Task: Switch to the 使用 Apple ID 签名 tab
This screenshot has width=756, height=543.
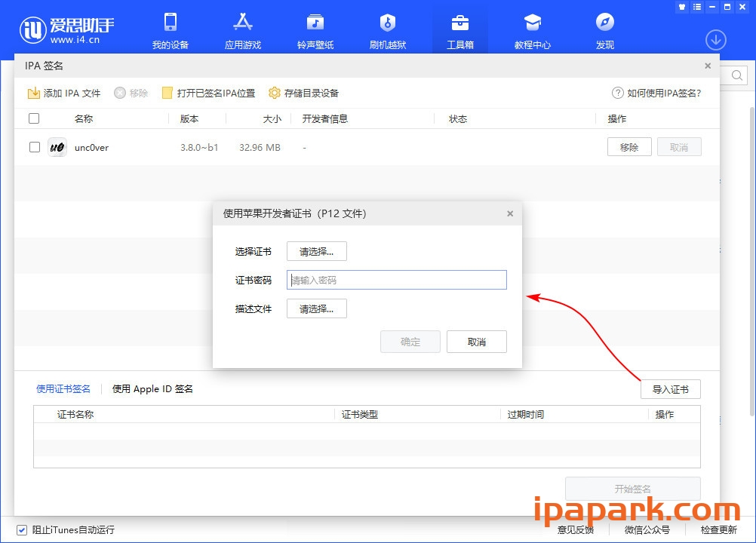Action: tap(152, 389)
